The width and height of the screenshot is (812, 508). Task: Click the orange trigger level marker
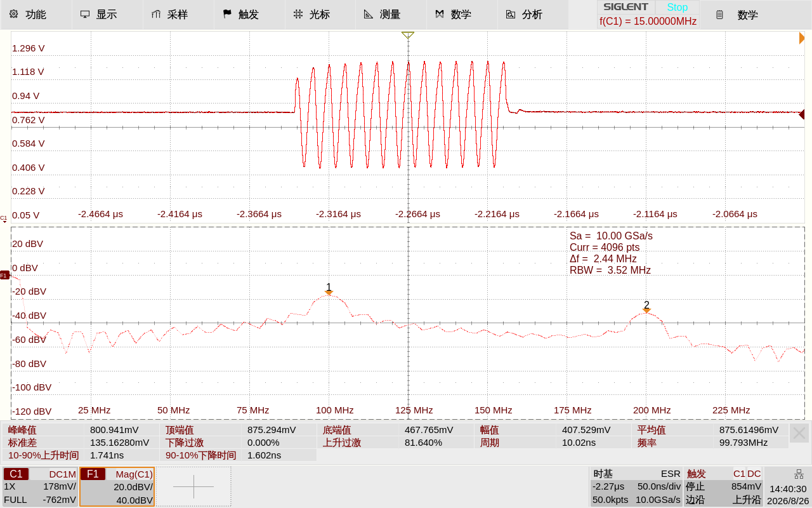(x=802, y=39)
